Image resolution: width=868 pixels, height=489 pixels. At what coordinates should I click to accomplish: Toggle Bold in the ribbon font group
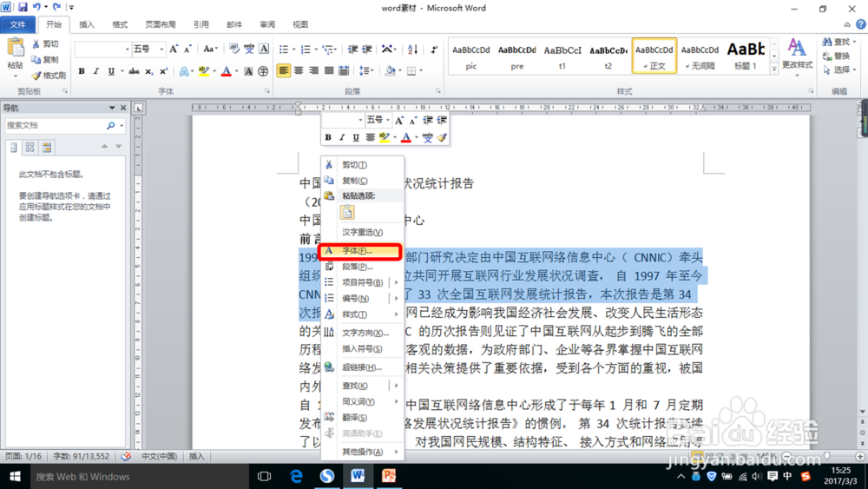click(82, 71)
